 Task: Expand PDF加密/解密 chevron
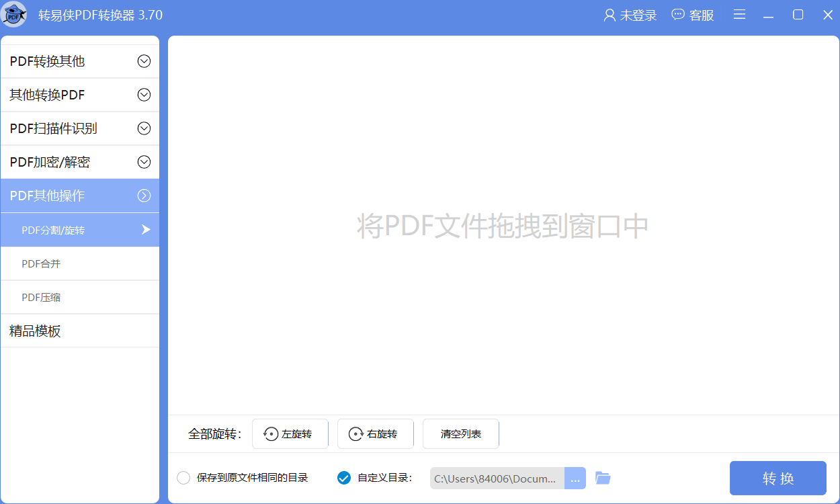point(144,162)
